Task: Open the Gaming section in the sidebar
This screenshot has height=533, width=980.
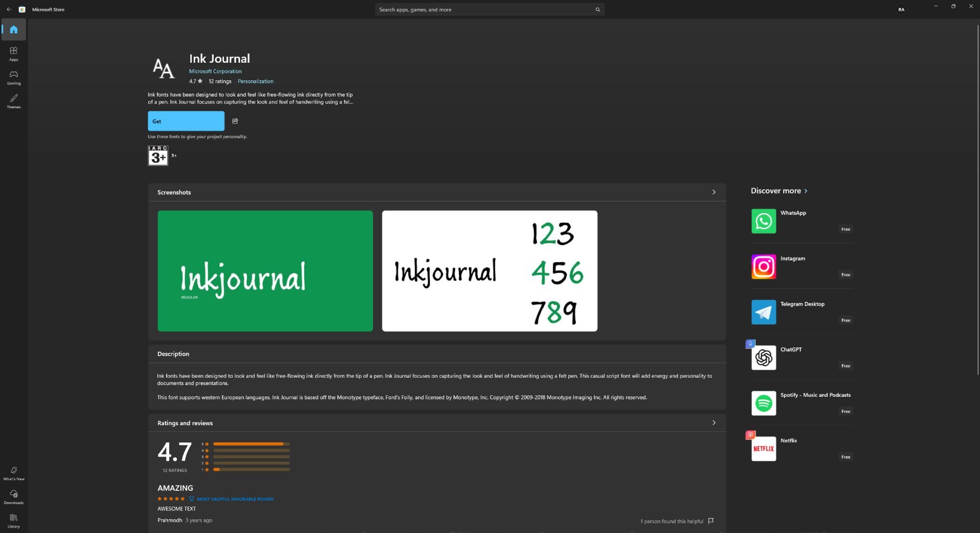Action: pyautogui.click(x=14, y=77)
